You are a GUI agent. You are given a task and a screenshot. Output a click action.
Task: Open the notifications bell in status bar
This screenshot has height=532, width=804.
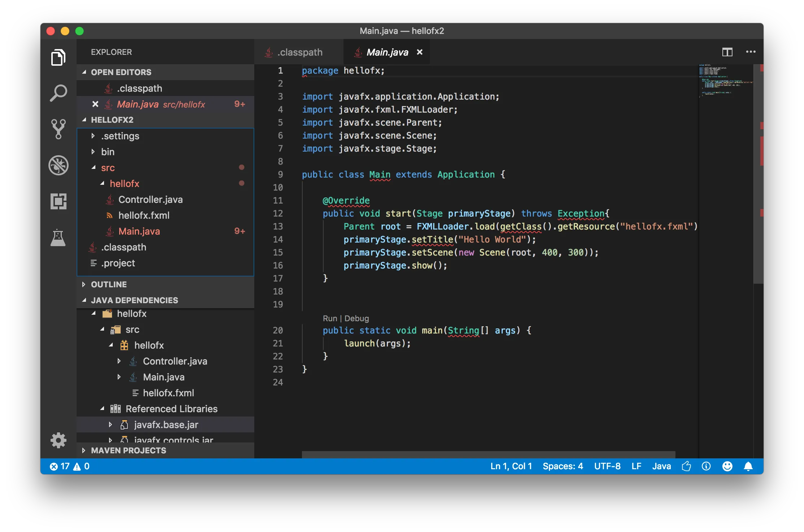pos(748,466)
